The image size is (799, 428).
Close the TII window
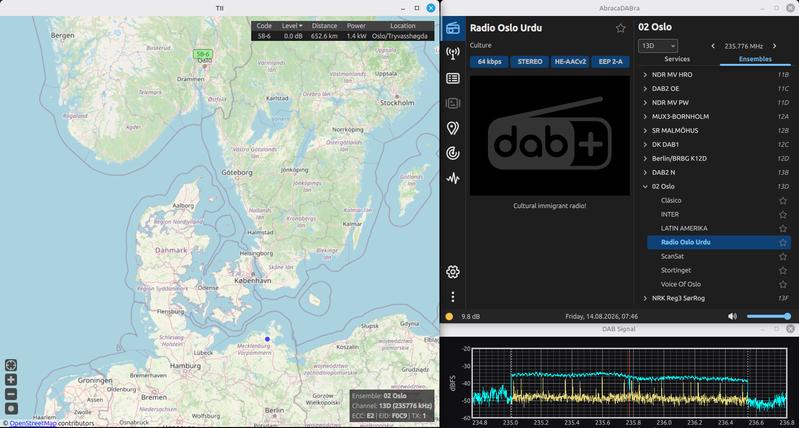click(431, 8)
